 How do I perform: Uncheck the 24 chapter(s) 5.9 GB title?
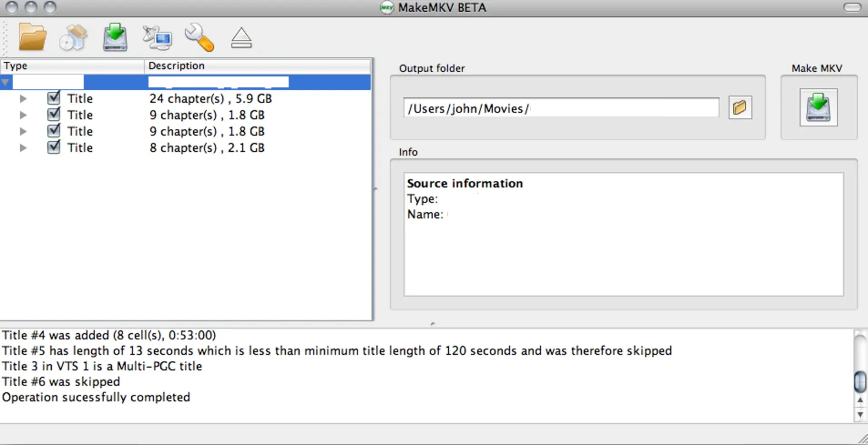53,98
